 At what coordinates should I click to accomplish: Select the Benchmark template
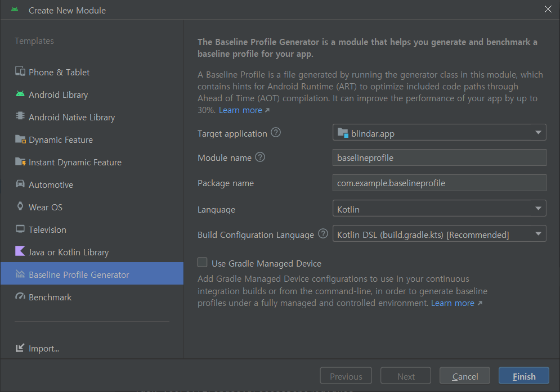(x=92, y=297)
